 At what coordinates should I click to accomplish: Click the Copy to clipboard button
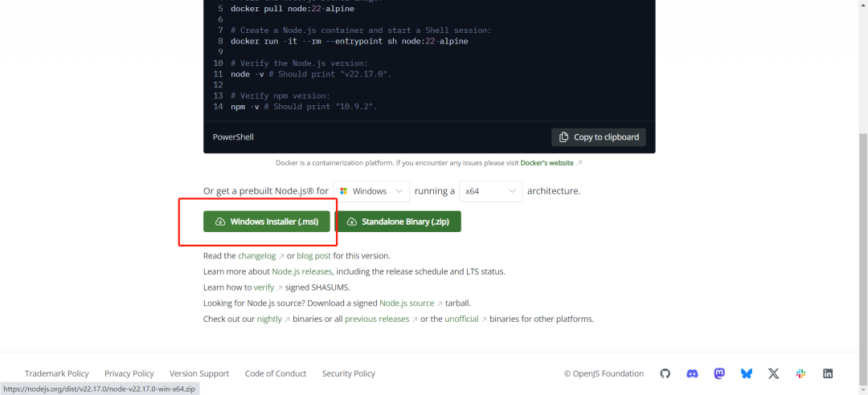pyautogui.click(x=599, y=137)
